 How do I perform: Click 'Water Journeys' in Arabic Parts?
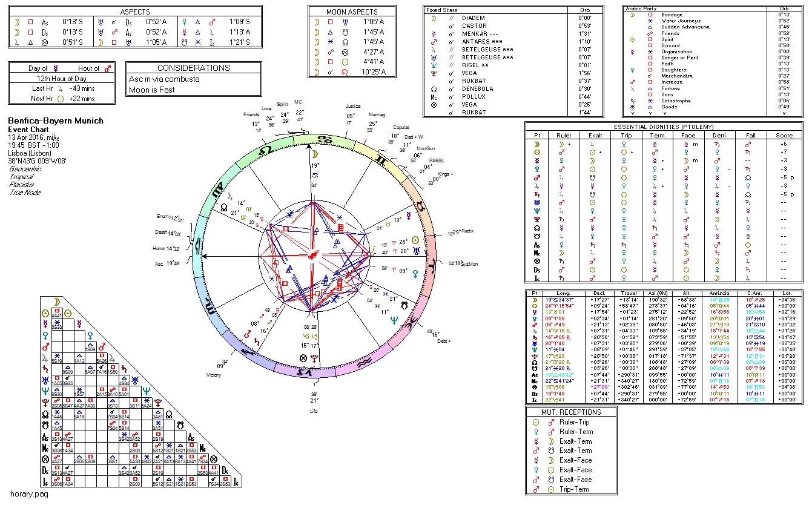(x=681, y=21)
